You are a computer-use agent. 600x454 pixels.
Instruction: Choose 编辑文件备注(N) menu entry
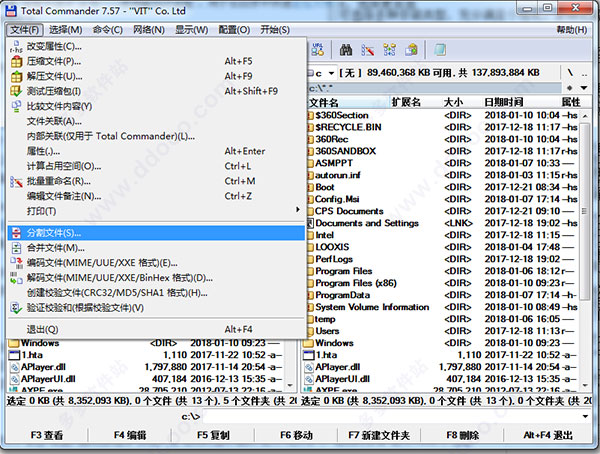156,196
